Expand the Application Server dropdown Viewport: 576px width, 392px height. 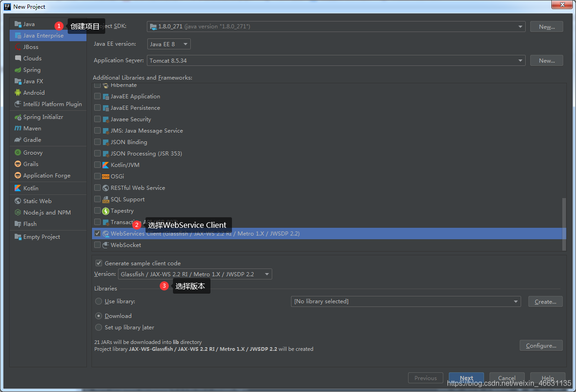pyautogui.click(x=520, y=60)
